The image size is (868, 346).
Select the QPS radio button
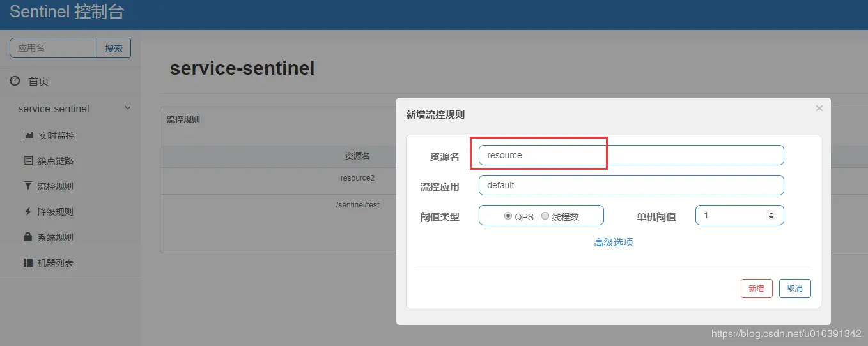[x=508, y=216]
